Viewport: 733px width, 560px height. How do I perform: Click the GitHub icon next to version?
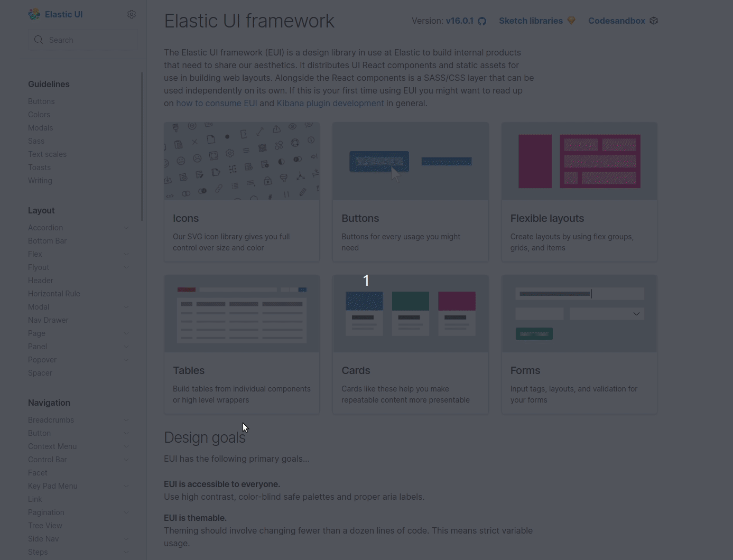pos(481,21)
